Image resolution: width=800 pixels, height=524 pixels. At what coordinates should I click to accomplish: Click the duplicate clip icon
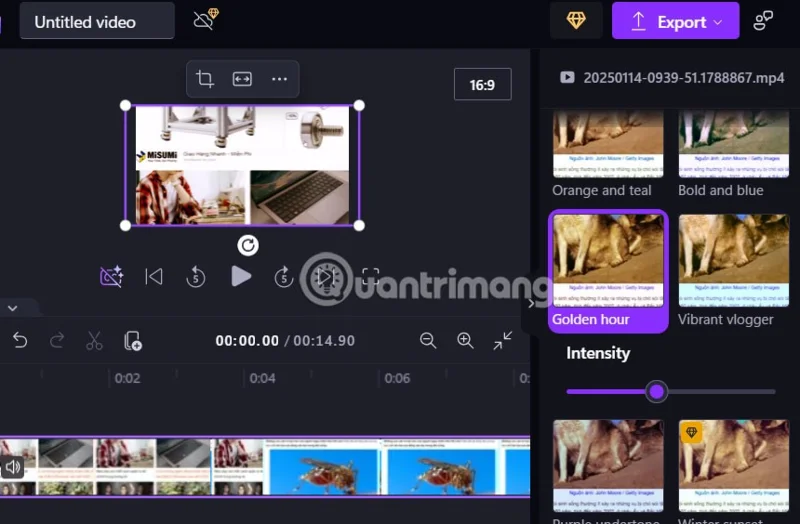(x=133, y=341)
